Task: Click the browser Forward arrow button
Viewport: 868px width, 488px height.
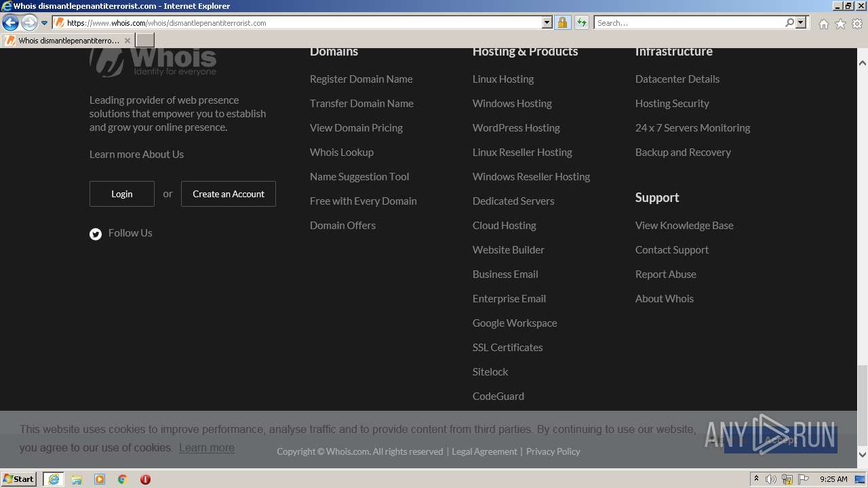Action: [x=29, y=23]
